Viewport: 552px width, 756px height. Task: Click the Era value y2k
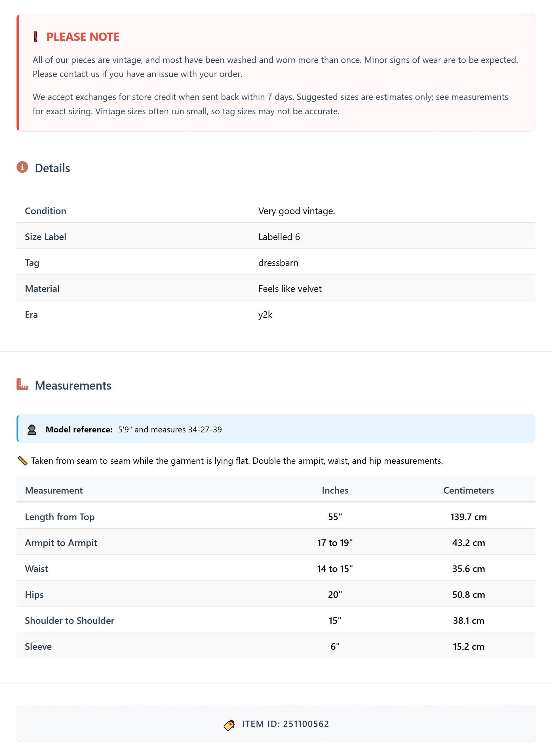click(x=265, y=315)
